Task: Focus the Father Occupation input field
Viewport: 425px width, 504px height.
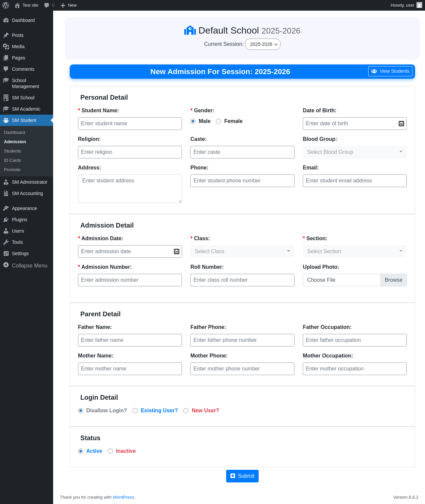Action: point(355,340)
